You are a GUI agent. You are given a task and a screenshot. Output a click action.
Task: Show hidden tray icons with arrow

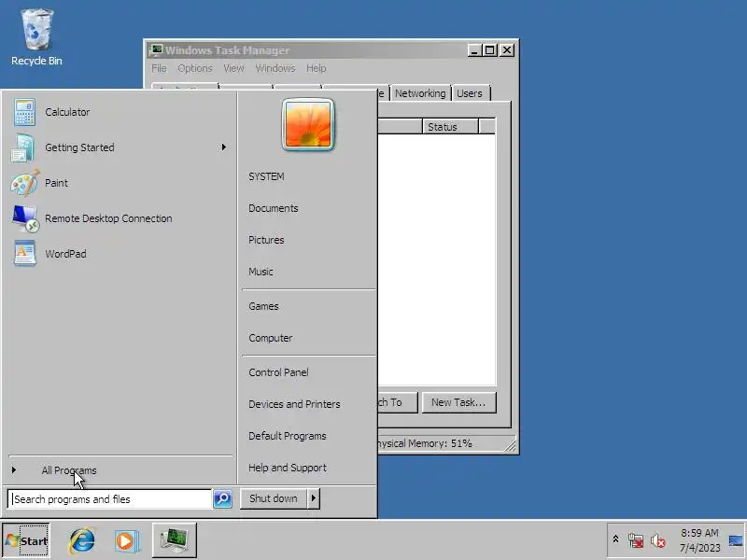coord(615,539)
